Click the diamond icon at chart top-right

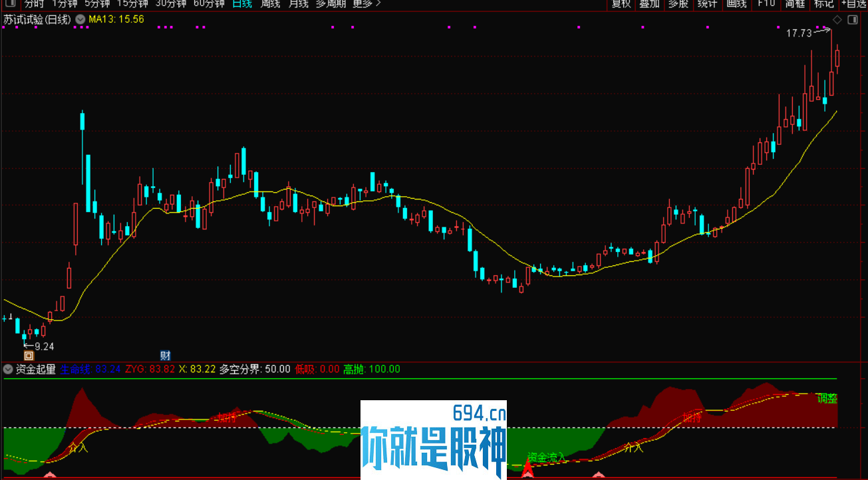pyautogui.click(x=837, y=20)
